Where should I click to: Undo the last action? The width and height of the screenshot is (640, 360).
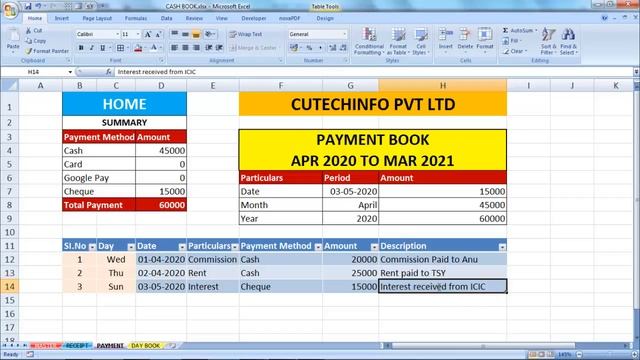(x=38, y=6)
